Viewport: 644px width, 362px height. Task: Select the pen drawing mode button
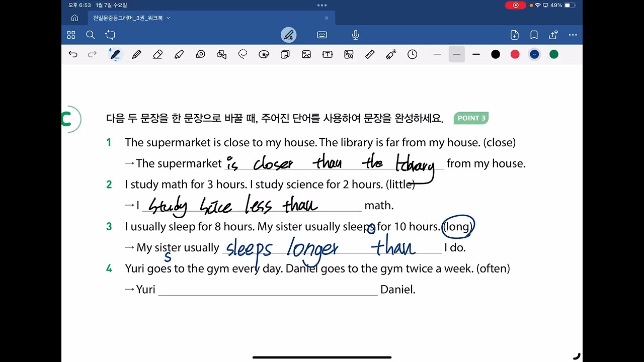(289, 35)
